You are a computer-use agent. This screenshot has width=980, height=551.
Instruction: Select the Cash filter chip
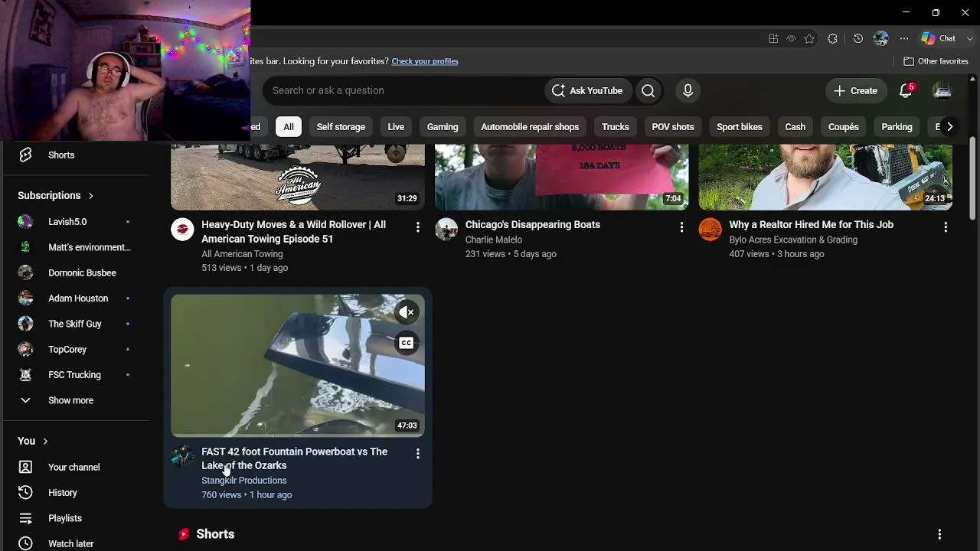coord(795,127)
